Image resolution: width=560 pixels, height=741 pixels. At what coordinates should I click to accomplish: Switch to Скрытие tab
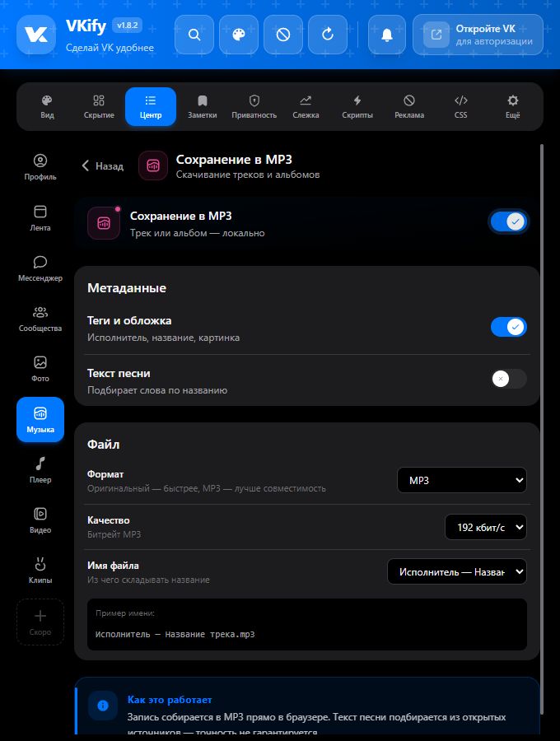99,107
